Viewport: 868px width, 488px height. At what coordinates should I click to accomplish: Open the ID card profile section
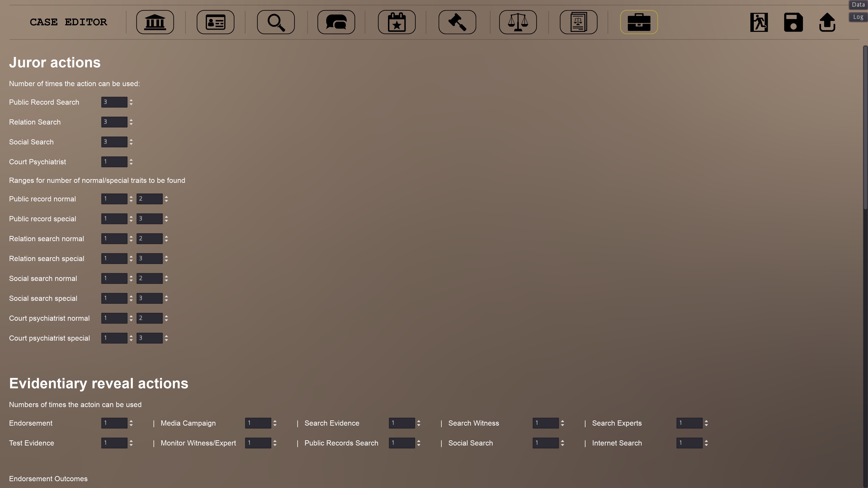[215, 22]
